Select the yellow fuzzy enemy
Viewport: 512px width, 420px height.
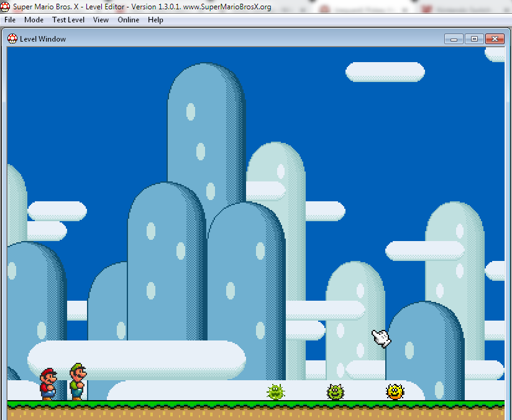point(395,392)
